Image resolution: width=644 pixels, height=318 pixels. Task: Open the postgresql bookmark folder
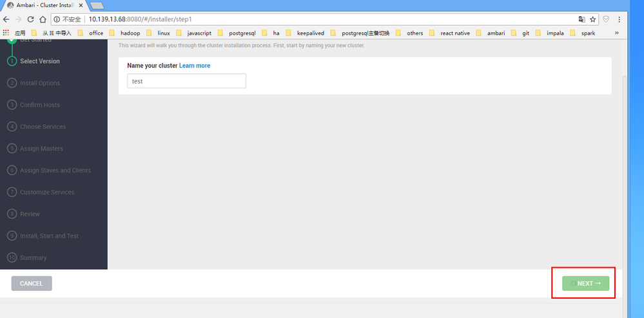[x=237, y=33]
